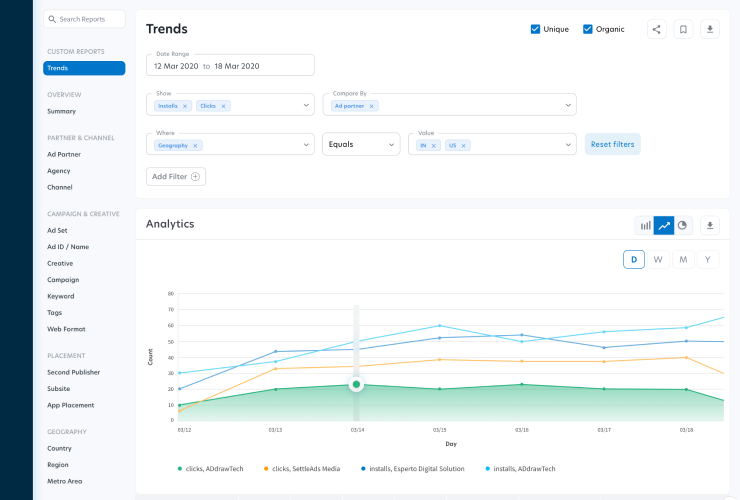The image size is (740, 500).
Task: Click the Add Filter button
Action: [x=176, y=177]
